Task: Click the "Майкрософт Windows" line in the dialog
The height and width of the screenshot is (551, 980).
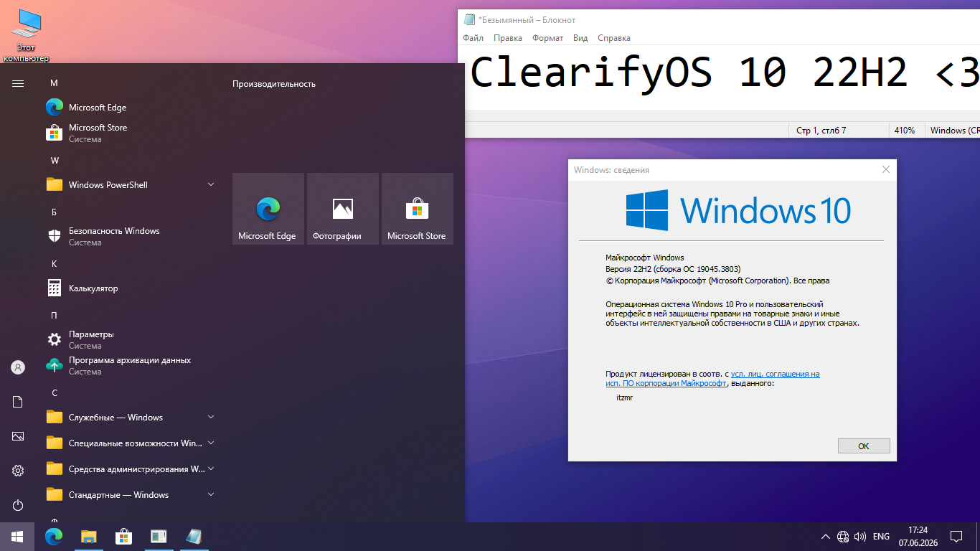Action: (x=645, y=258)
